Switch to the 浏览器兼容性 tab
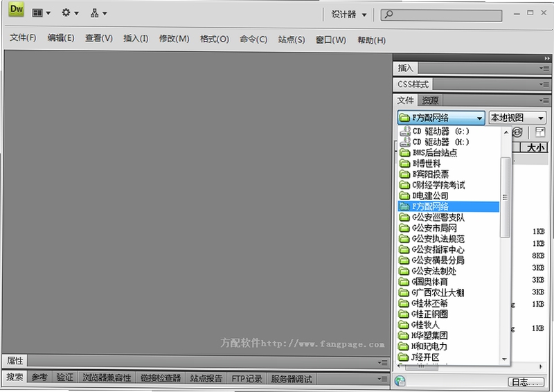Screen dimensions: 554x392 [107, 378]
